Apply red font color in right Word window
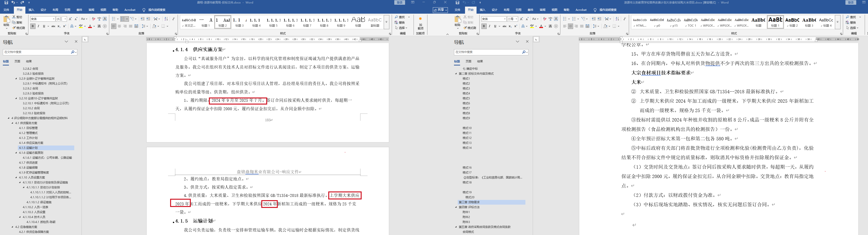The width and height of the screenshot is (868, 235). 541,26
